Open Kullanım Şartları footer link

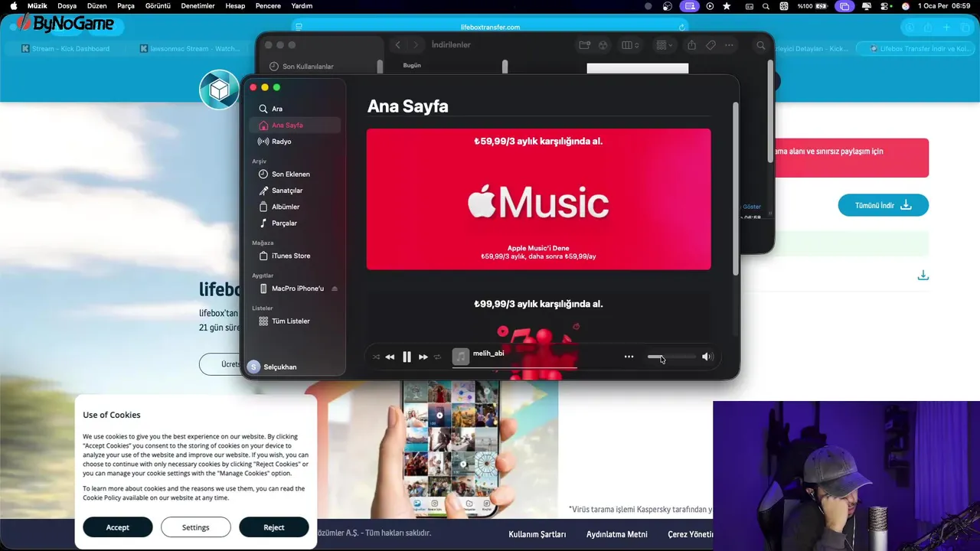[x=537, y=534]
